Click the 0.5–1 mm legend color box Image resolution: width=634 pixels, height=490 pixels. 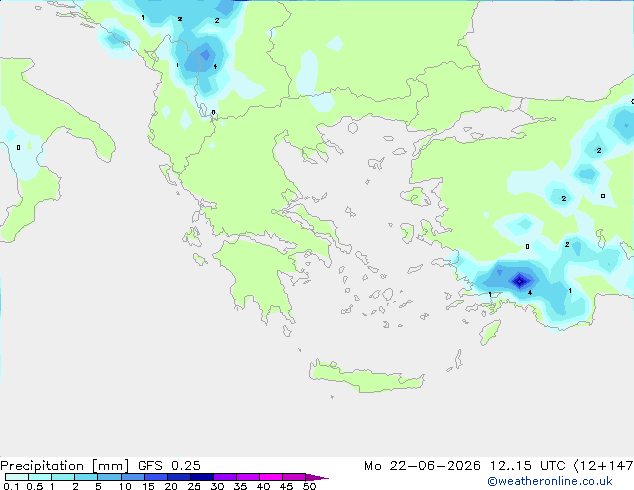pos(40,477)
